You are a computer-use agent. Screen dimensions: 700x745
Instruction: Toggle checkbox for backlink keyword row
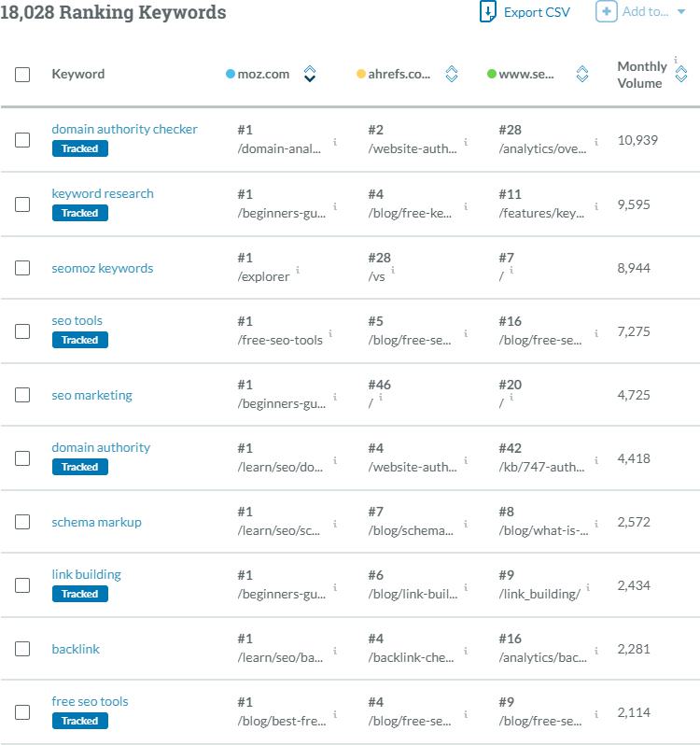pos(22,649)
